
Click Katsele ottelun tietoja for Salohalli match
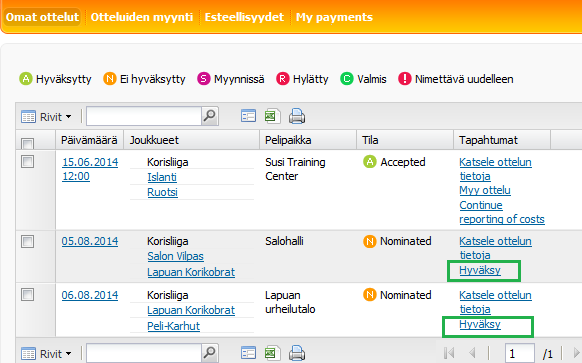coord(495,248)
